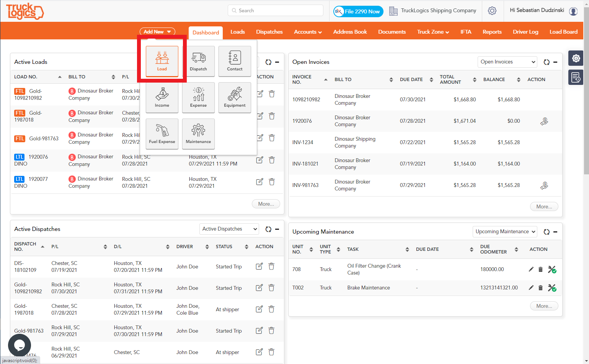589x364 pixels.
Task: Refresh the Open Invoices panel
Action: pyautogui.click(x=547, y=62)
